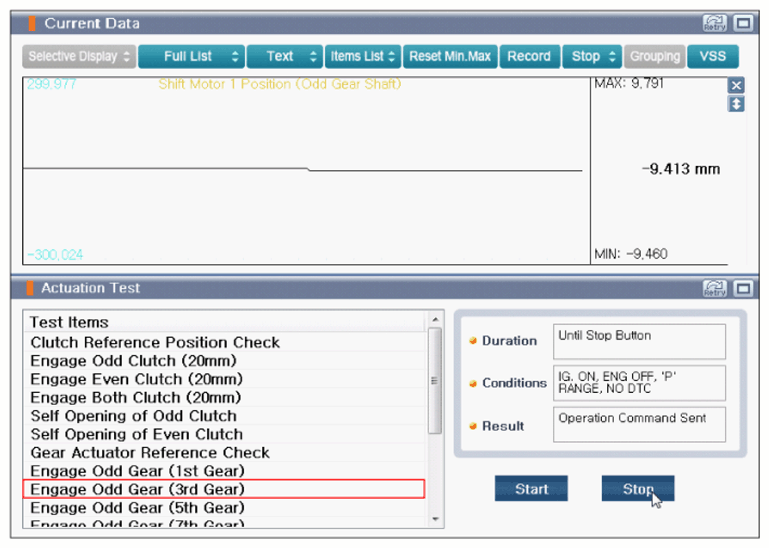Select Engage Odd Gear (1st Gear) item
This screenshot has width=769, height=548.
point(224,470)
